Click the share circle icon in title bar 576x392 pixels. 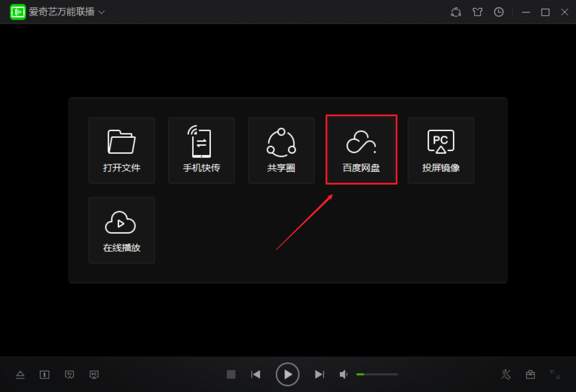click(x=456, y=12)
